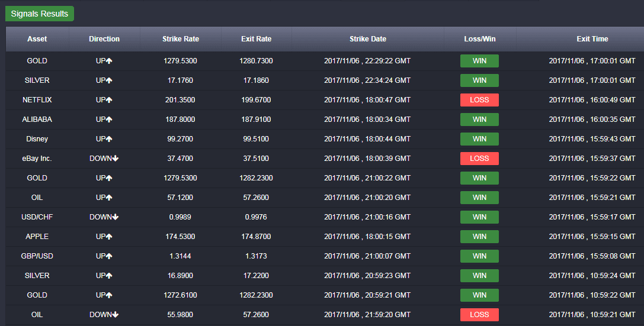
Task: Select the USD/CHF asset name
Action: 37,217
